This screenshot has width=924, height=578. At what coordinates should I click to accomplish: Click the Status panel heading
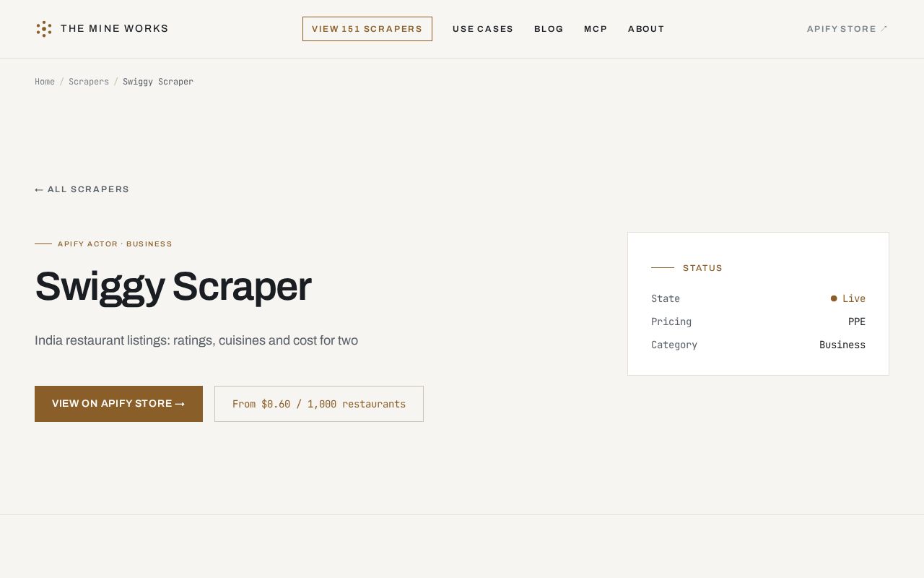click(x=702, y=268)
